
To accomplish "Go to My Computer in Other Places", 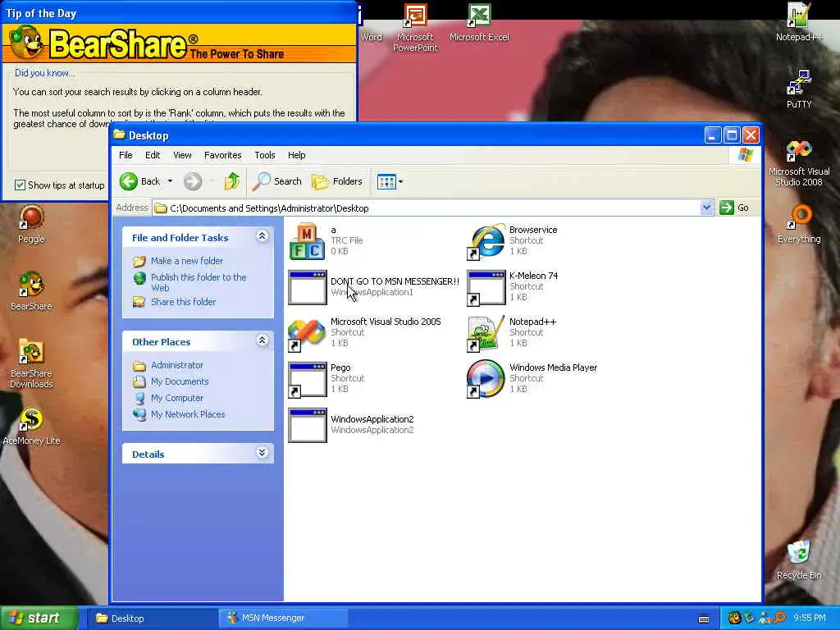I will [177, 398].
